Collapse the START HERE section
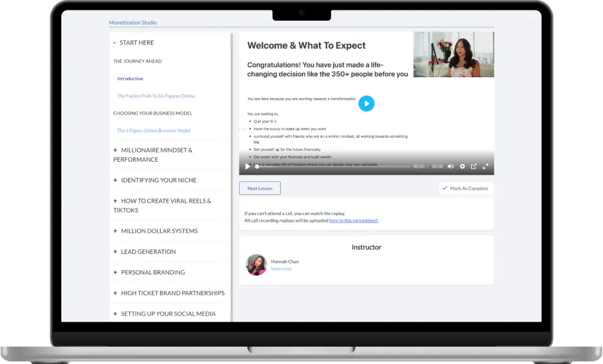This screenshot has width=603, height=364. click(x=134, y=43)
